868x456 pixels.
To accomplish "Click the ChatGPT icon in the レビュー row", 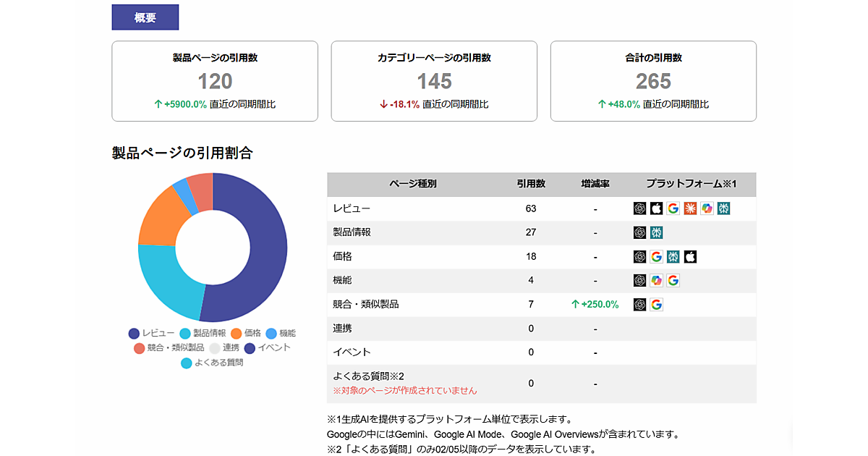I will [639, 208].
